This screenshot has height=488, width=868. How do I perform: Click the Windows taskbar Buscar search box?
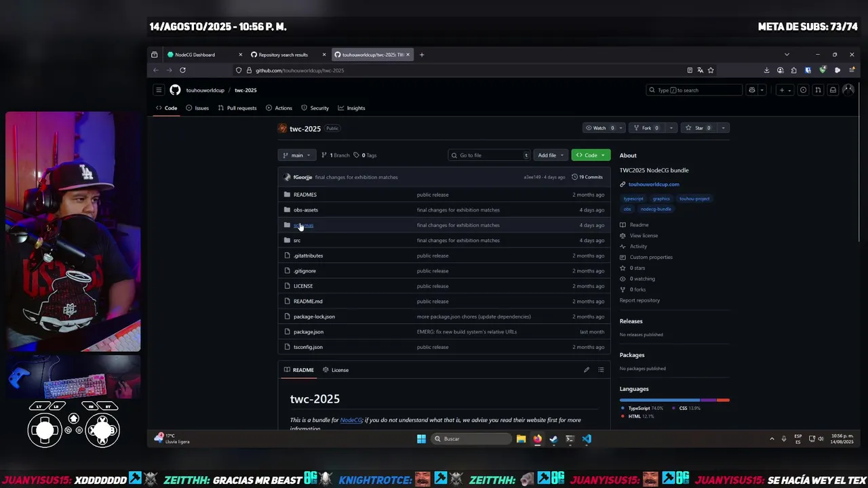(x=472, y=439)
